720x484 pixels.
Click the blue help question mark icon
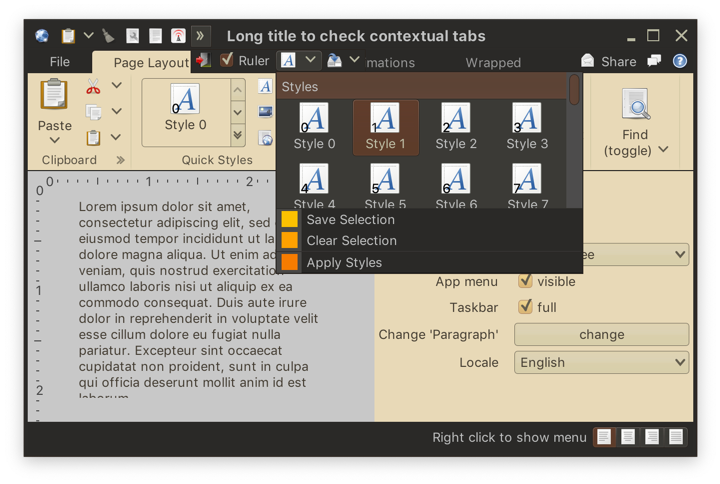680,61
